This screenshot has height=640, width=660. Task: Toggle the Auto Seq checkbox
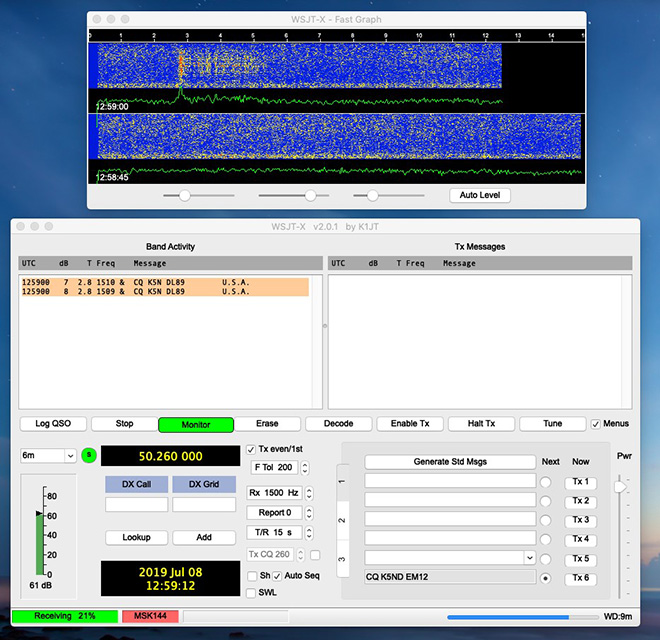(277, 576)
